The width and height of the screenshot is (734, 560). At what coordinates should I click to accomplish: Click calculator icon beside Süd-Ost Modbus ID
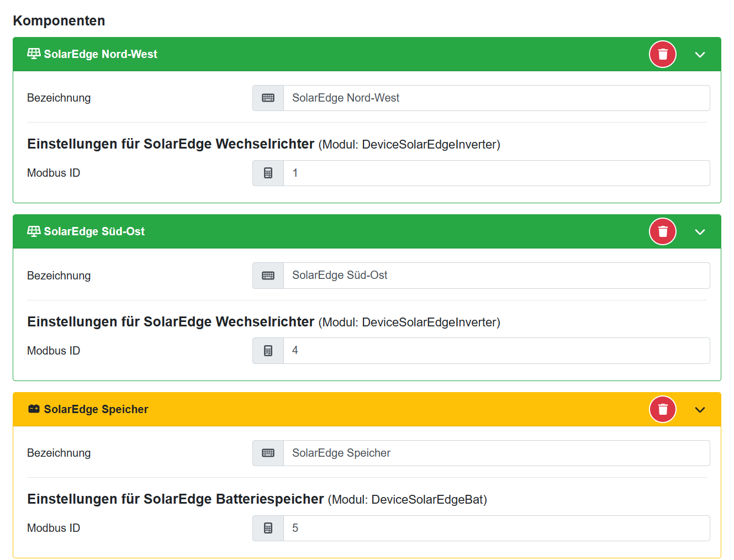[x=268, y=351]
